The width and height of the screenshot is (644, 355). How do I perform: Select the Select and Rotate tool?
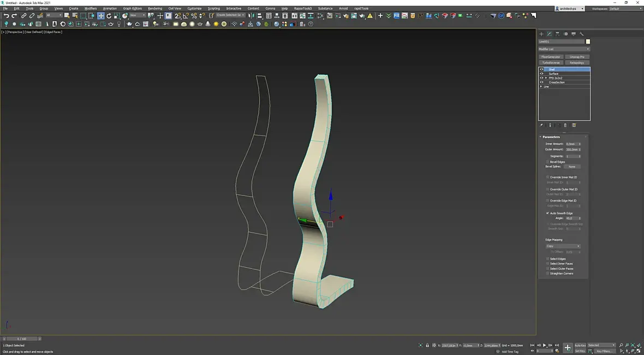point(109,16)
